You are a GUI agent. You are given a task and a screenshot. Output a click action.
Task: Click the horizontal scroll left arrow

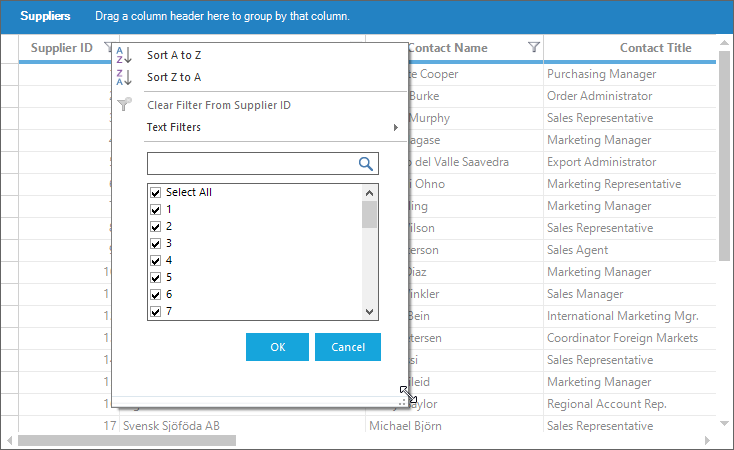click(x=9, y=440)
